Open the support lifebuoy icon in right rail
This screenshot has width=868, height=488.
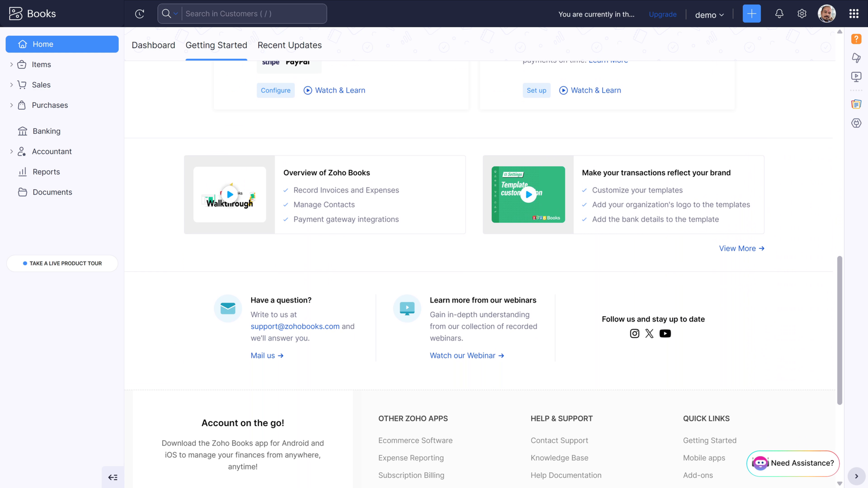[x=856, y=123]
